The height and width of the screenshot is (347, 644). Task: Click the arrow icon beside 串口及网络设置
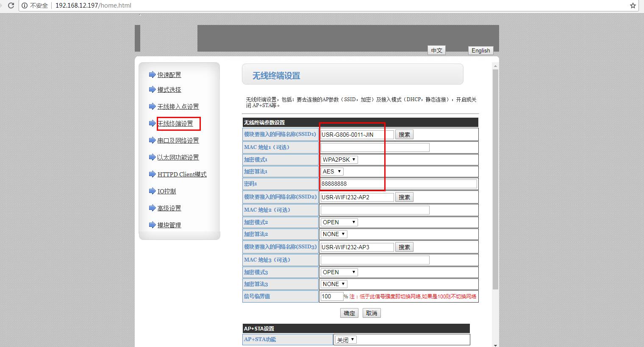click(152, 140)
